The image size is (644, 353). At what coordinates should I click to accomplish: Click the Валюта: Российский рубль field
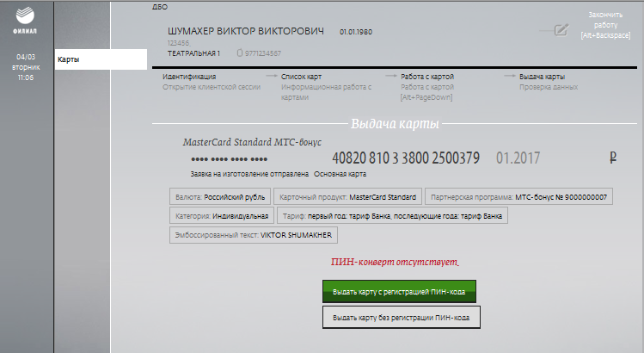(220, 196)
